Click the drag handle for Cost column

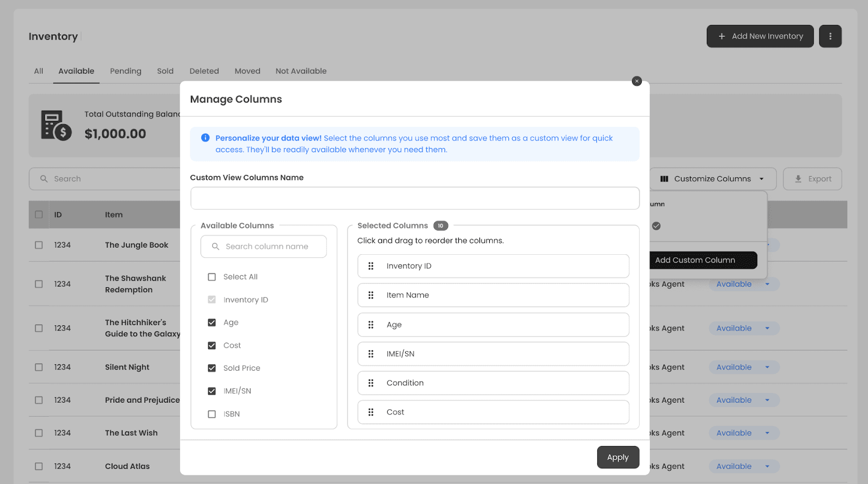coord(371,412)
